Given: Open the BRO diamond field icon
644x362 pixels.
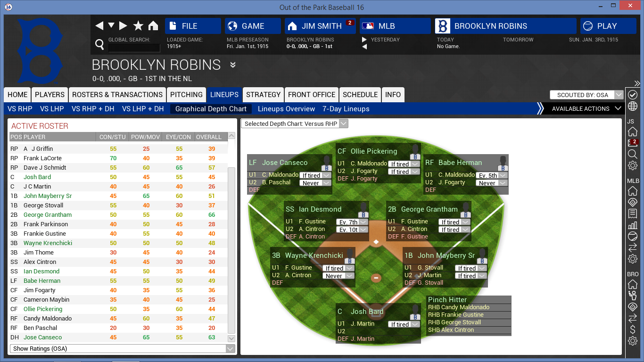Looking at the screenshot, I should tap(633, 307).
